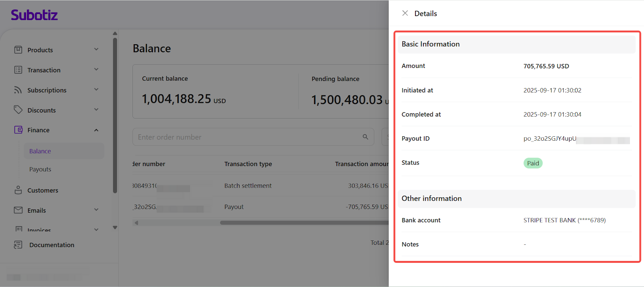Click the Subscriptions feed icon
Image resolution: width=644 pixels, height=287 pixels.
(x=18, y=90)
